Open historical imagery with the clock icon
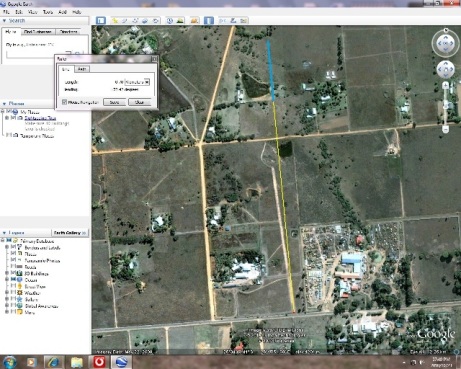The width and height of the screenshot is (461, 369). coord(170,21)
